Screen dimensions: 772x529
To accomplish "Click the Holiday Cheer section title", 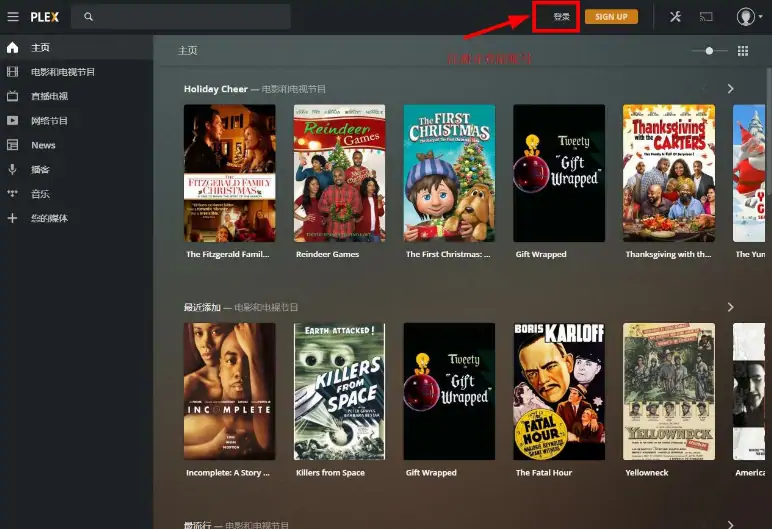I will point(216,89).
